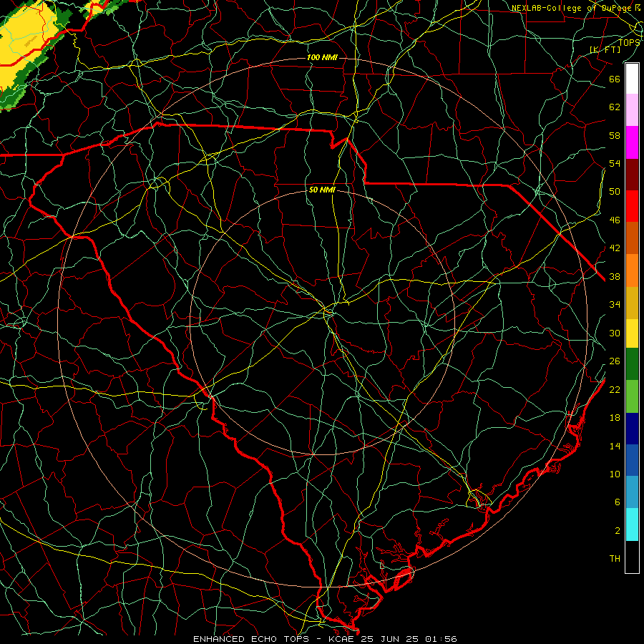The image size is (644, 644).
Task: Click the medium blue legend swatch
Action: pos(632,459)
